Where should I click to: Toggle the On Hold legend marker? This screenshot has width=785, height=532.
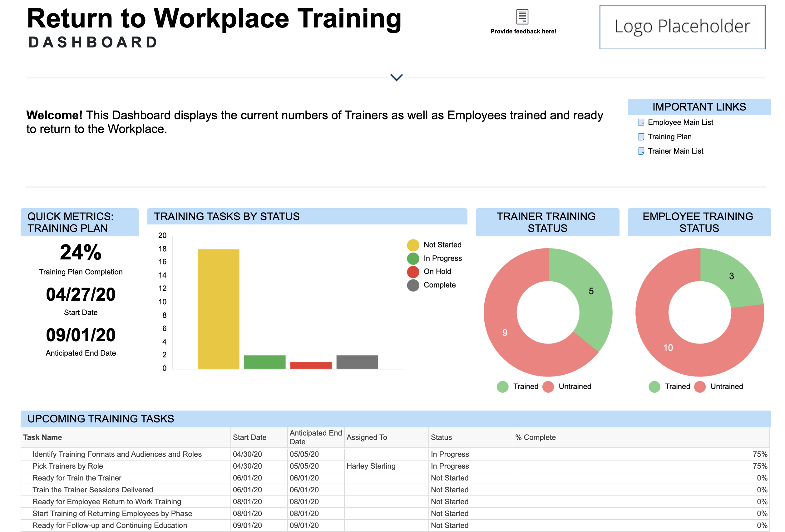coord(413,272)
